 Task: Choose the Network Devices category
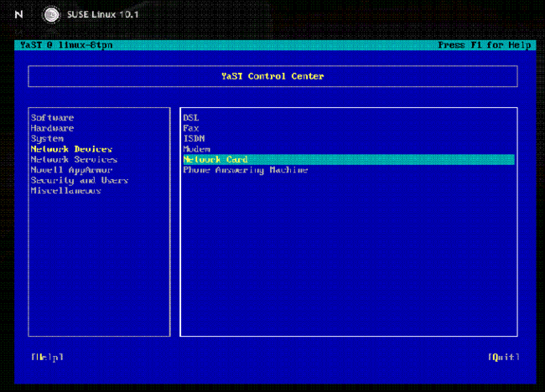tap(71, 149)
